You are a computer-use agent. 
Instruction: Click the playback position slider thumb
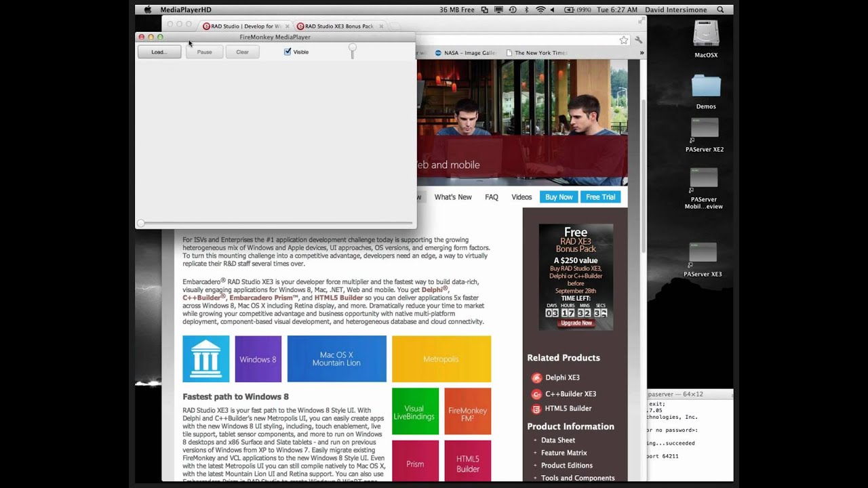point(140,223)
